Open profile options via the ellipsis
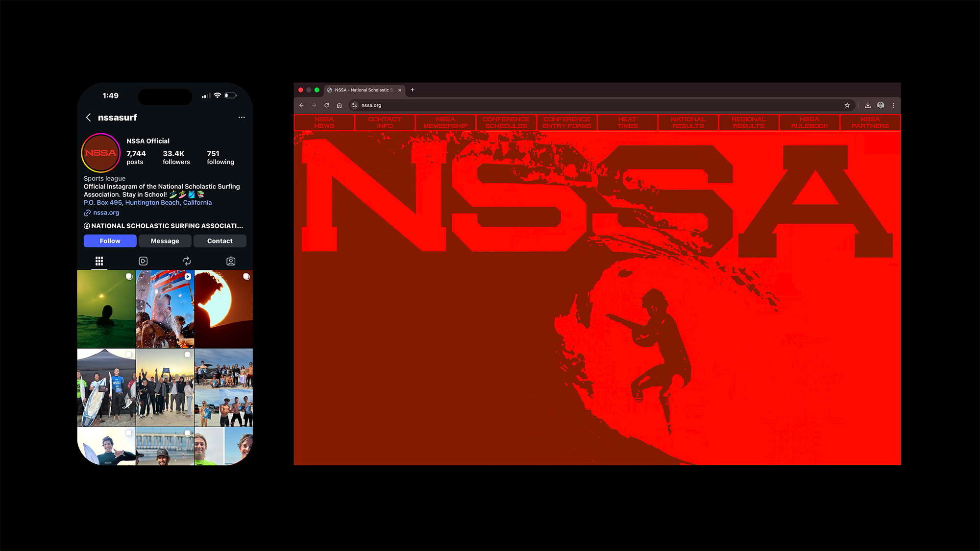The height and width of the screenshot is (551, 980). (x=242, y=117)
